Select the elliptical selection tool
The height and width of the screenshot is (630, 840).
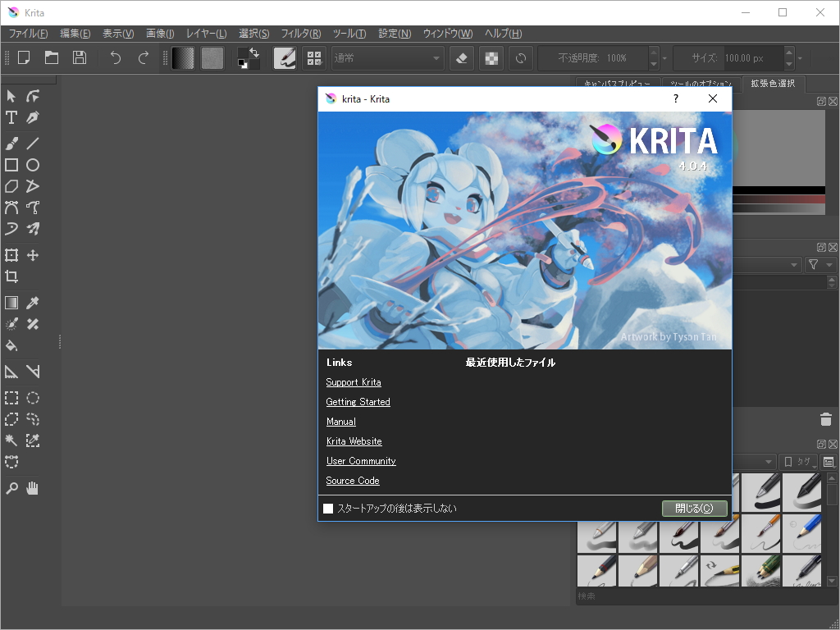[33, 398]
